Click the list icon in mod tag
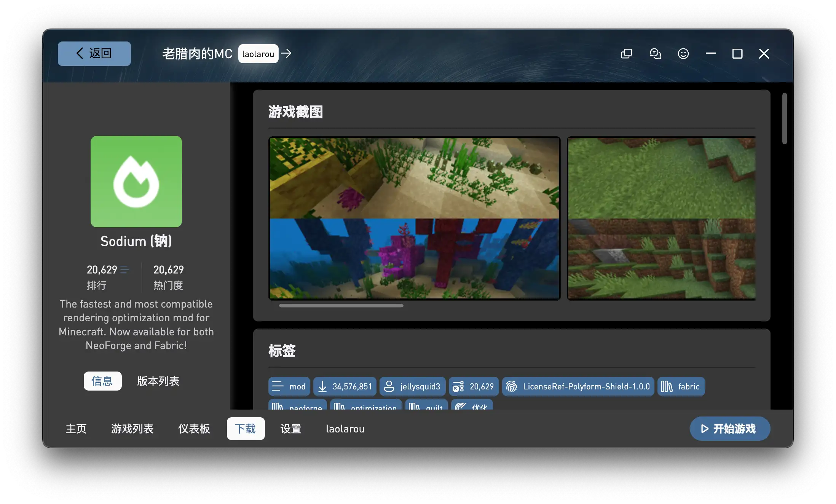The image size is (836, 504). coord(278,386)
